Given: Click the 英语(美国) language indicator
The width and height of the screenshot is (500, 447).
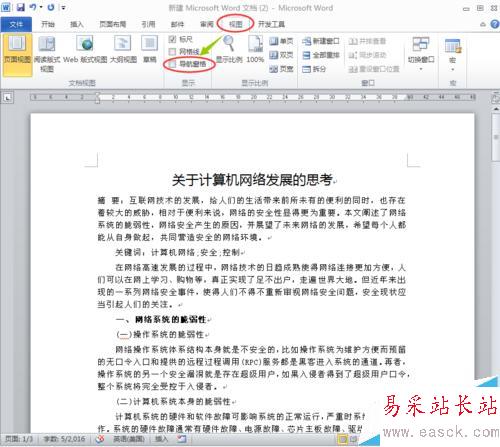Looking at the screenshot, I should (129, 439).
